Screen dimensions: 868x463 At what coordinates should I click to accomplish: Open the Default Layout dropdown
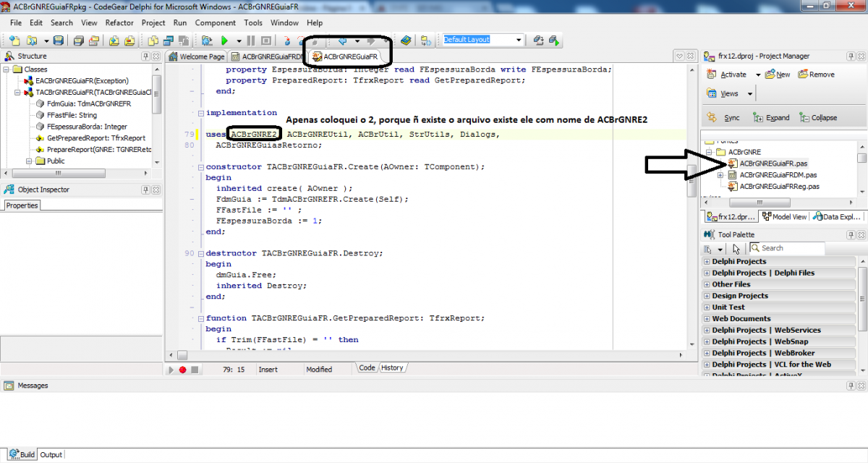tap(519, 41)
